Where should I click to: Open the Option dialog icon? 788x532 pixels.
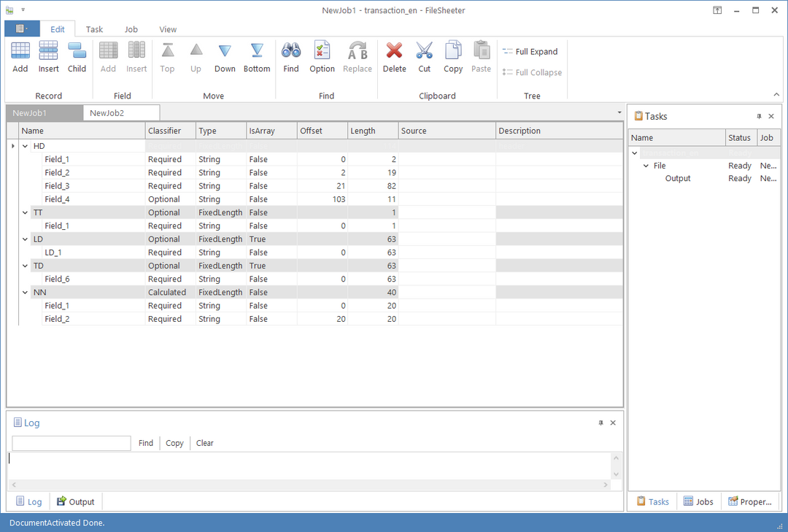[x=322, y=51]
